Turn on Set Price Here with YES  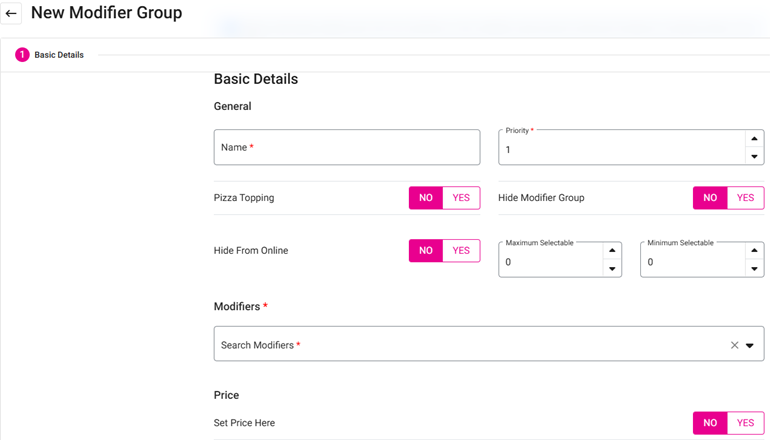point(745,423)
